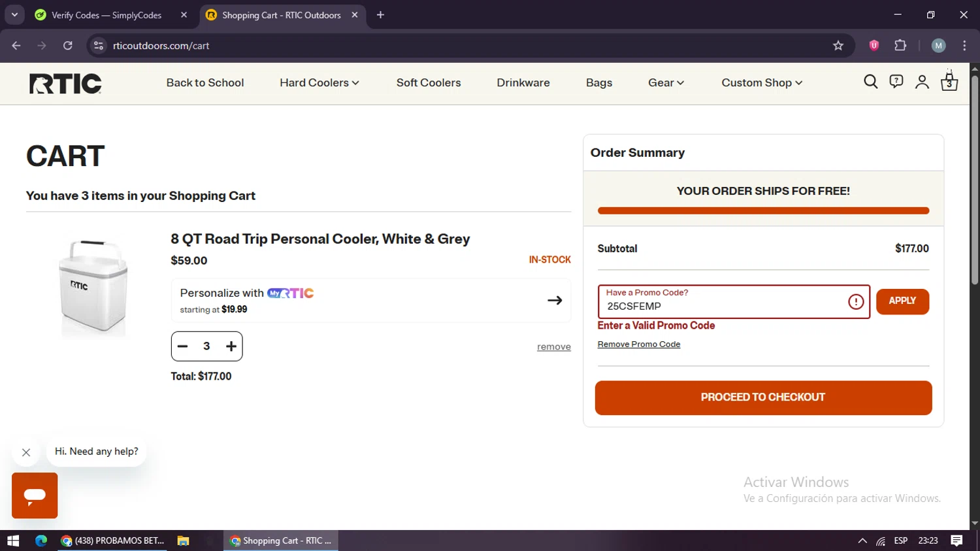The width and height of the screenshot is (980, 551).
Task: Click the Proceed to Checkout button
Action: click(763, 397)
